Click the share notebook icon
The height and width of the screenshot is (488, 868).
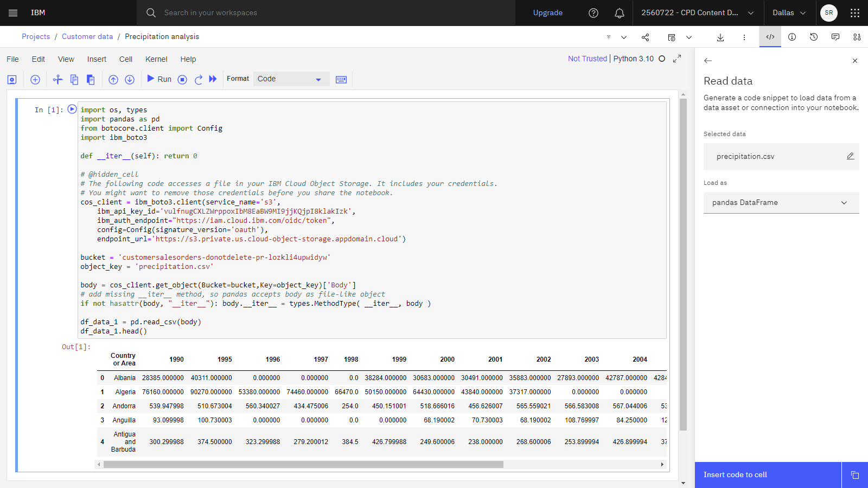645,37
